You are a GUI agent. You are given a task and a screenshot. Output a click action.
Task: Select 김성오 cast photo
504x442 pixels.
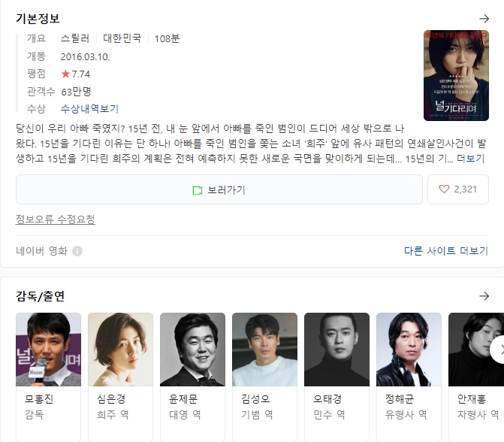[x=264, y=350]
